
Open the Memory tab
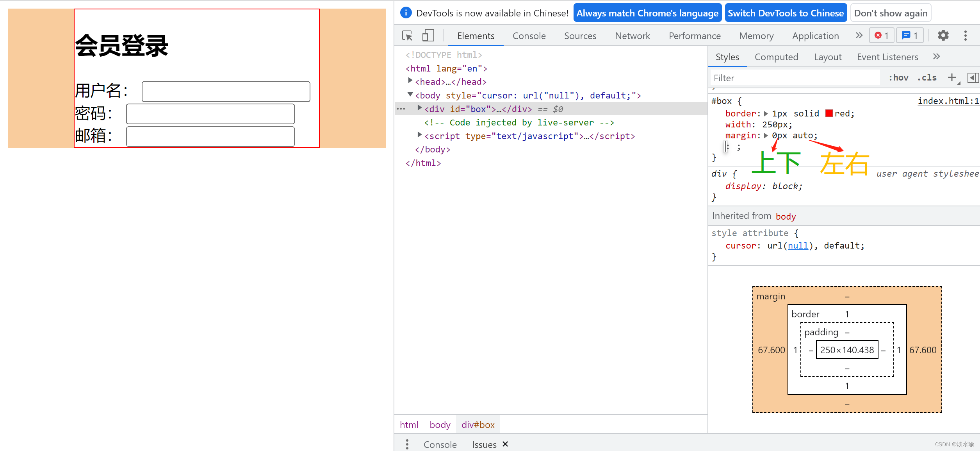click(x=756, y=36)
